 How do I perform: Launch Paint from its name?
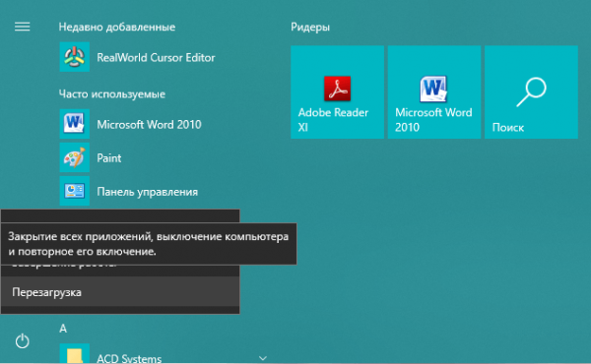tap(109, 158)
